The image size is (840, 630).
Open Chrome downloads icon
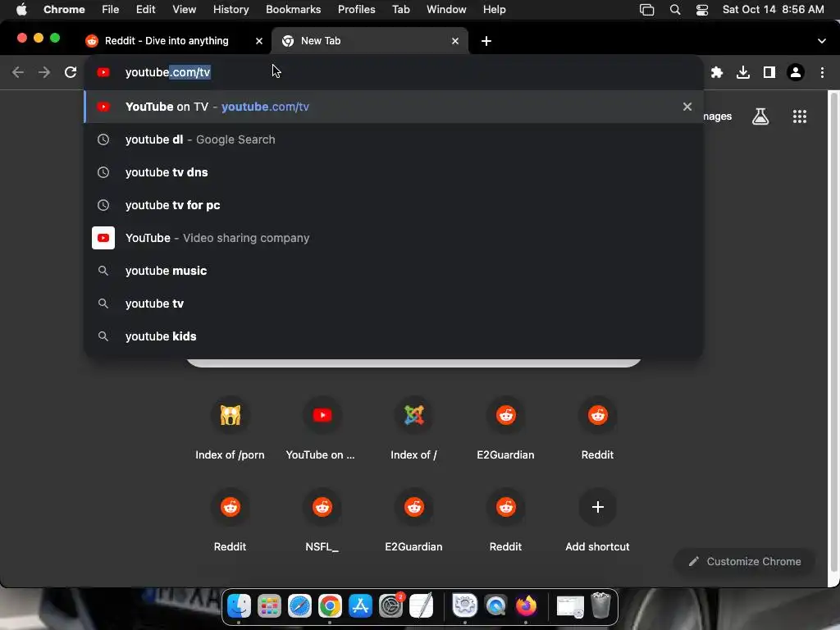[743, 72]
